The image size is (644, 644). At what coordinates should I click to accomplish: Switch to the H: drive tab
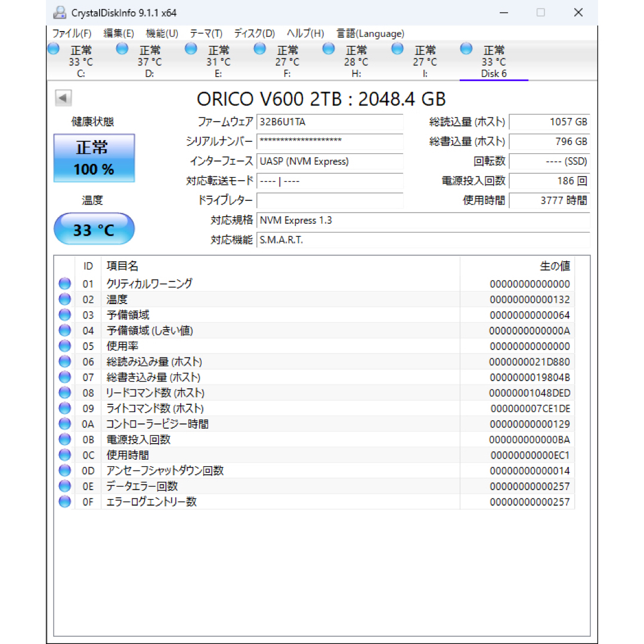click(356, 61)
